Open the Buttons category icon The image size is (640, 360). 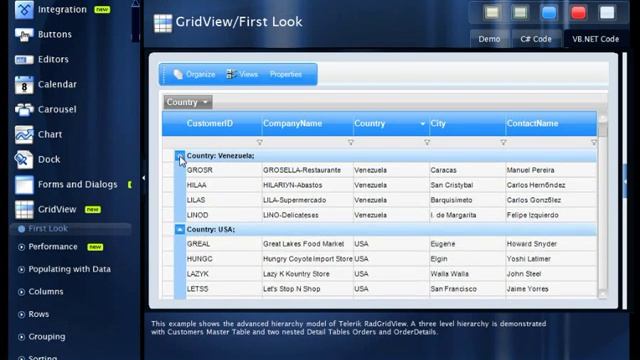tap(24, 35)
